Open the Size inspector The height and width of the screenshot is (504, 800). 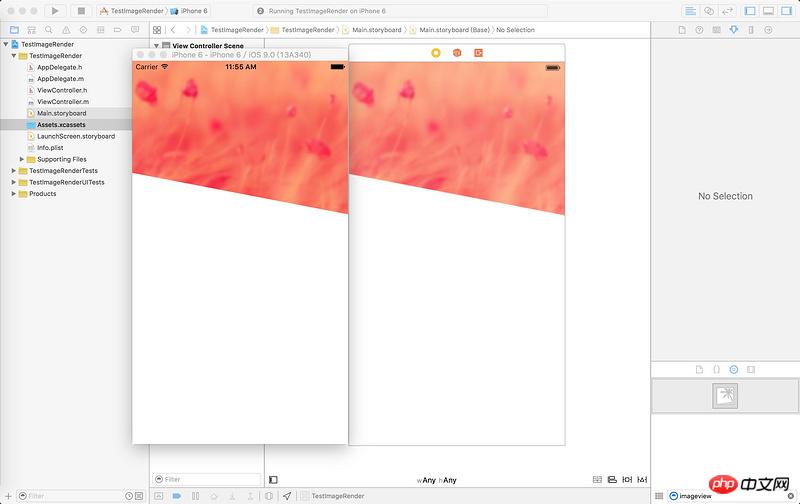(751, 30)
